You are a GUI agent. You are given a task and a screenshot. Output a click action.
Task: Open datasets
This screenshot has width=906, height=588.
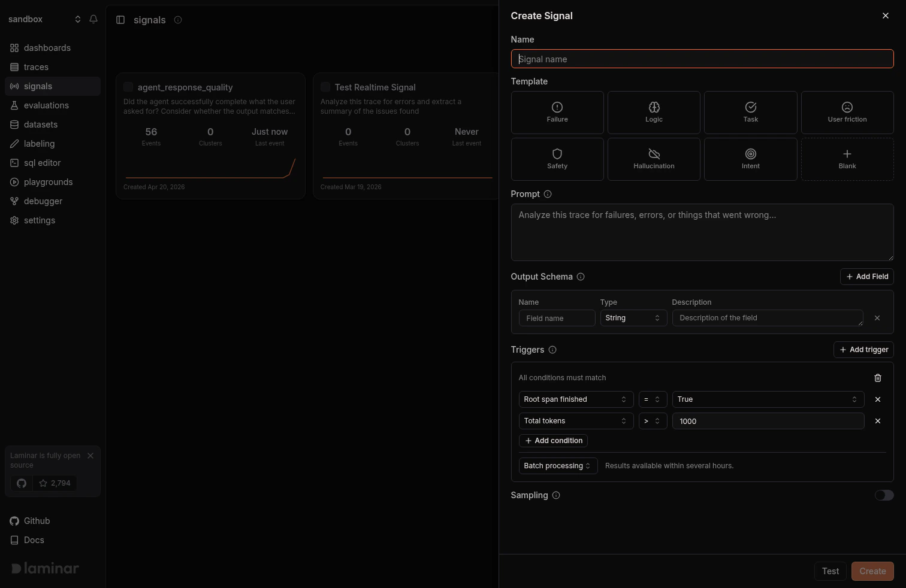[53, 125]
